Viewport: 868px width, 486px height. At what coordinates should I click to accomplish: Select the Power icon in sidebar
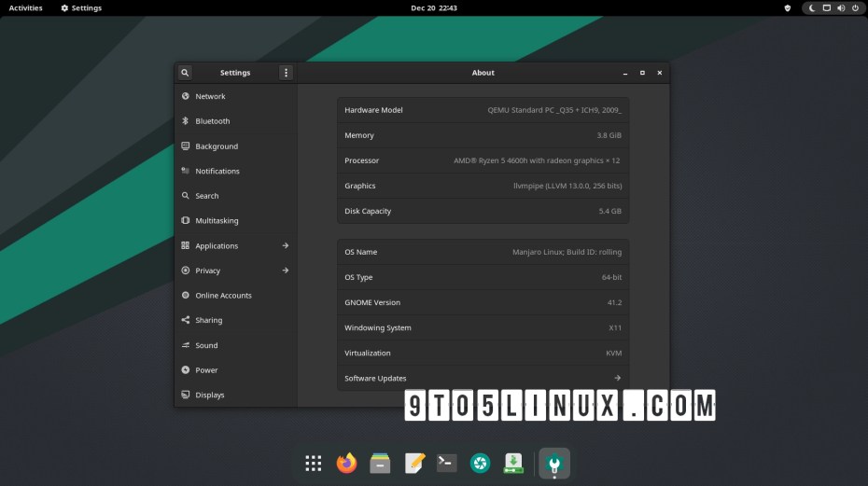[186, 369]
